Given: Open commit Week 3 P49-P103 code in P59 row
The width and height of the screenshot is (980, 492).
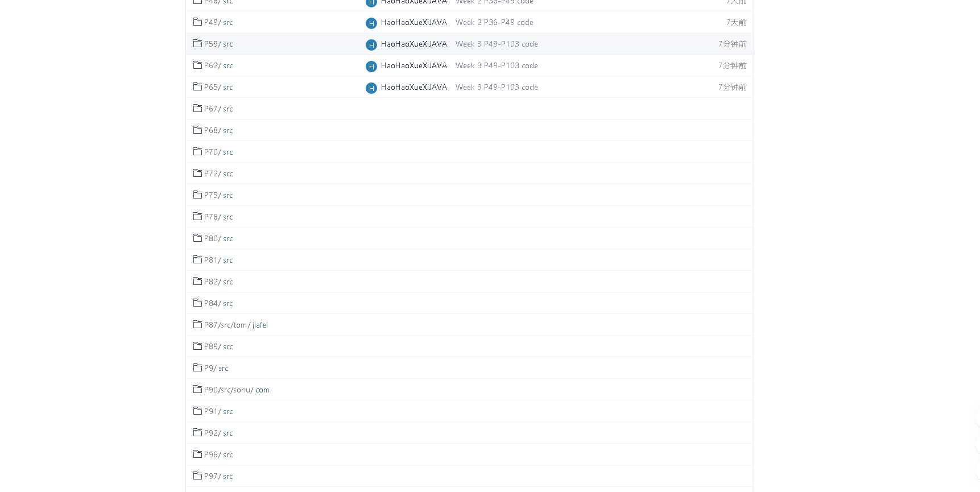Looking at the screenshot, I should pos(497,44).
